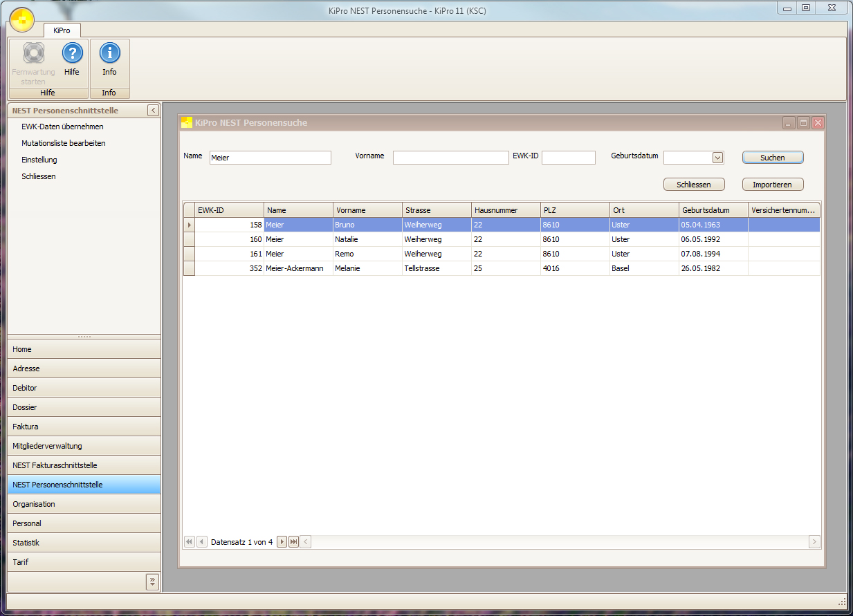Image resolution: width=853 pixels, height=616 pixels.
Task: Select the KiPro ribbon tab
Action: pos(62,30)
